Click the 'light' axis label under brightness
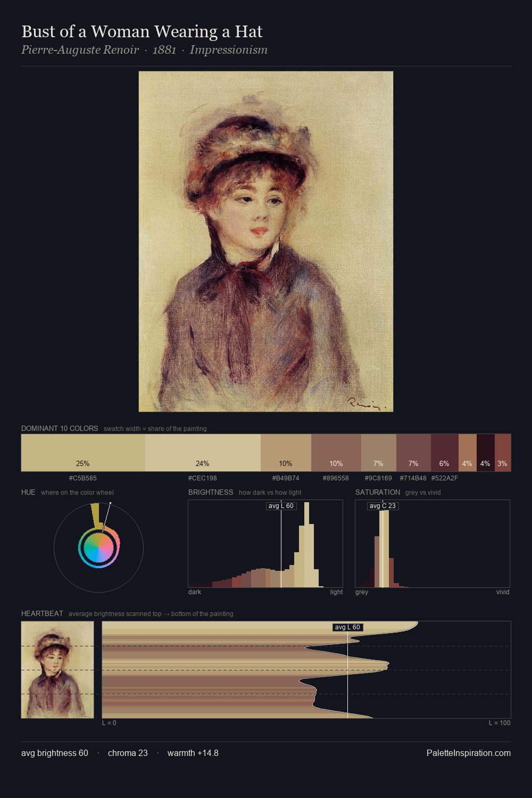The height and width of the screenshot is (798, 532). point(337,592)
